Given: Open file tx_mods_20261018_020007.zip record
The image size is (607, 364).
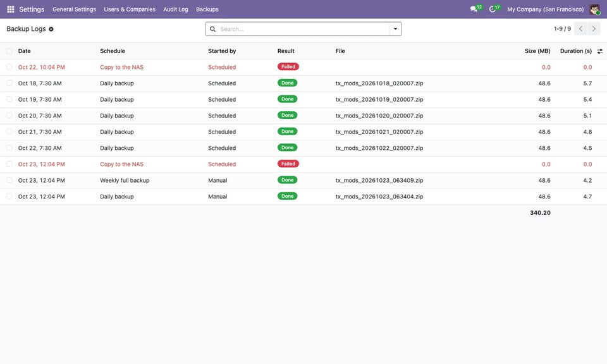Looking at the screenshot, I should 379,83.
